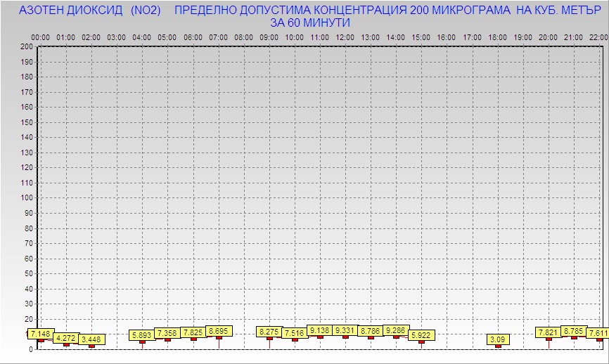Click the 3.448 data point label
Image resolution: width=609 pixels, height=364 pixels.
[92, 339]
